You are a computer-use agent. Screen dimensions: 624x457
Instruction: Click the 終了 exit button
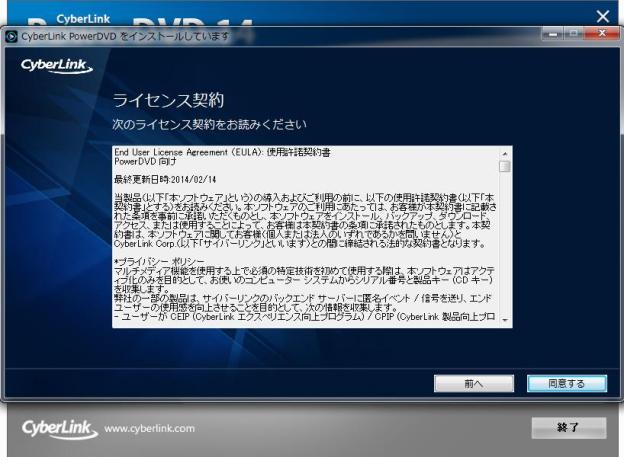point(569,428)
